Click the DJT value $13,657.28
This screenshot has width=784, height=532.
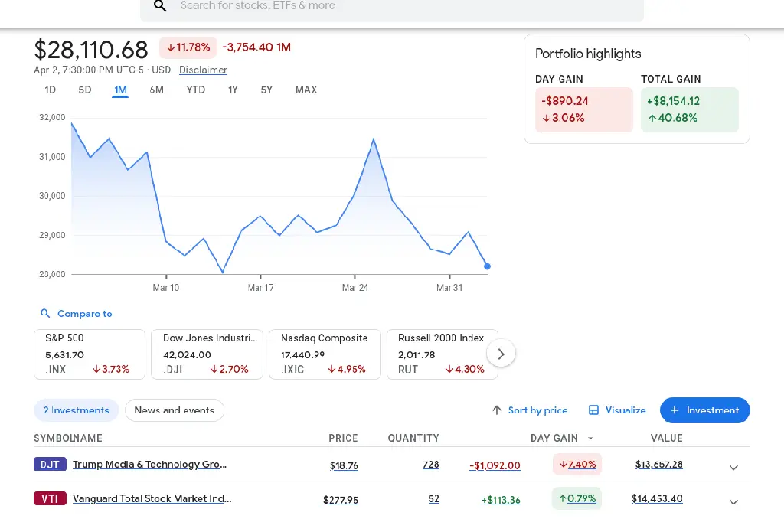(659, 465)
